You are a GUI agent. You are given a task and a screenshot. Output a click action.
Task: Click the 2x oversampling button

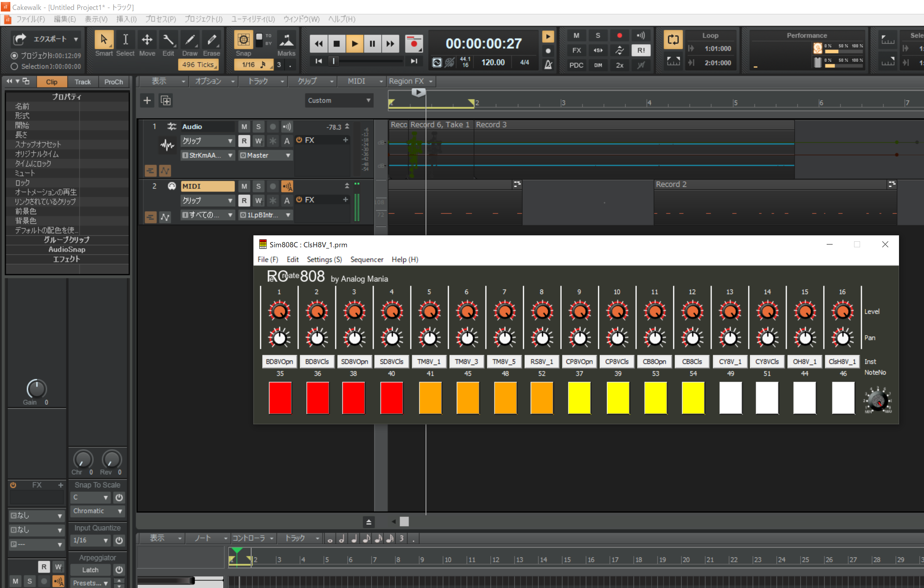(619, 65)
